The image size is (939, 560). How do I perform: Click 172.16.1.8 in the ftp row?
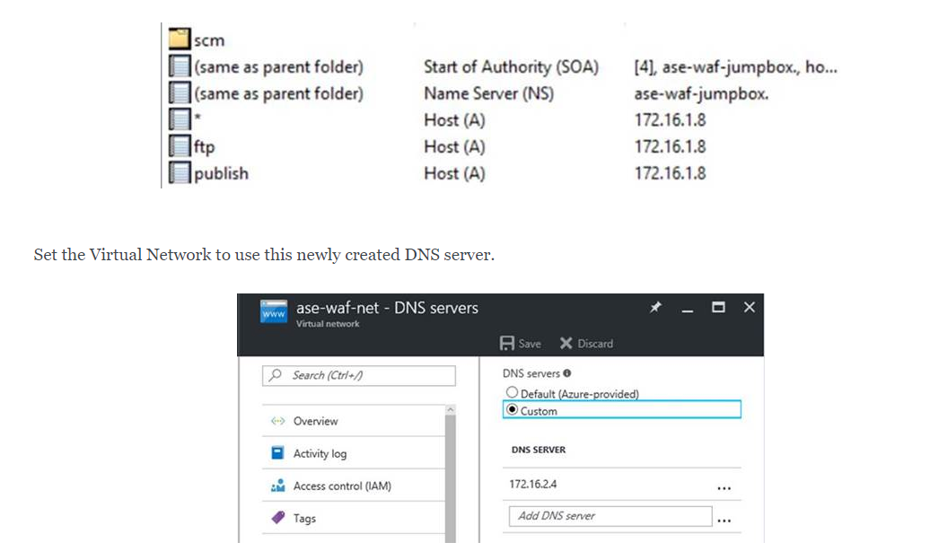coord(670,147)
